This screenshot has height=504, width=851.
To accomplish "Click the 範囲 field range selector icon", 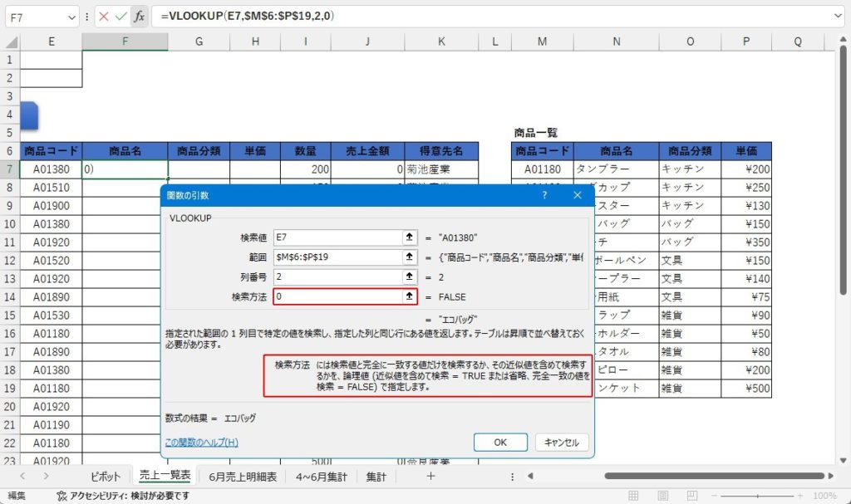I will coord(410,257).
